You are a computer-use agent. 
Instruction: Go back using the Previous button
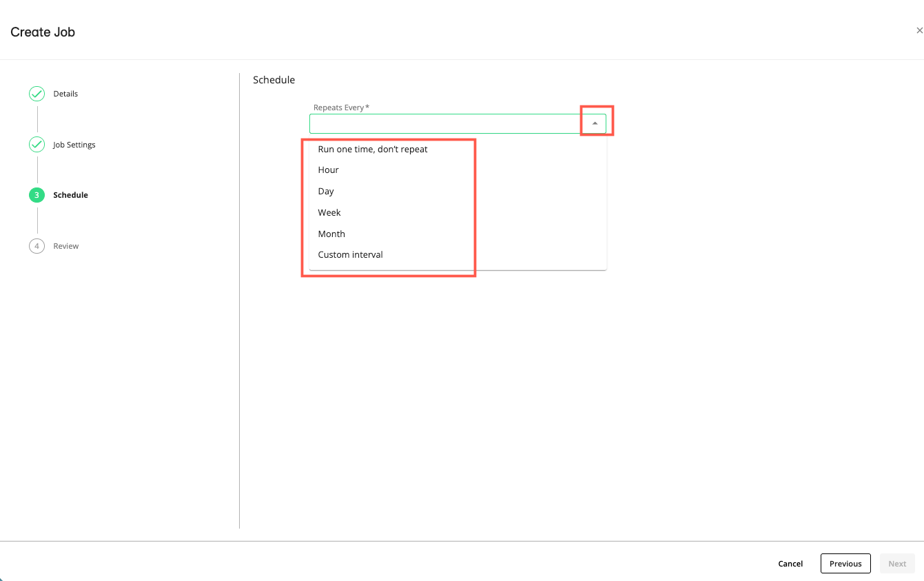845,563
